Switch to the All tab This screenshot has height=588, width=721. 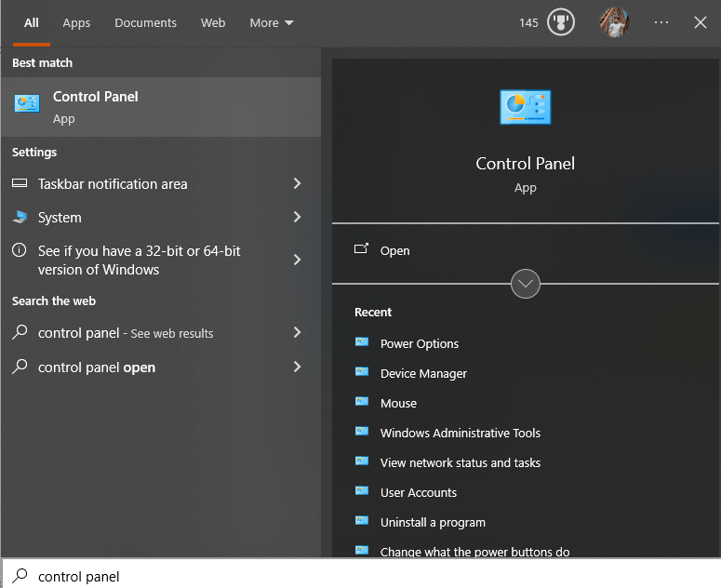32,23
